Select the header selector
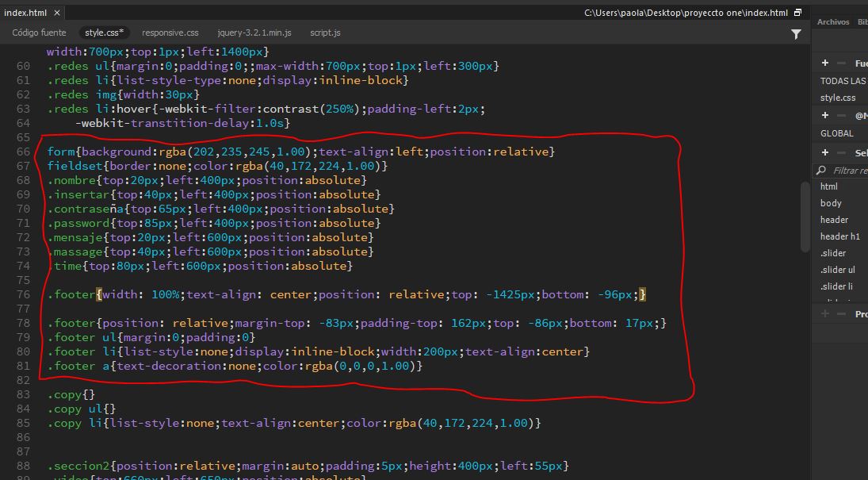This screenshot has height=480, width=868. point(834,220)
